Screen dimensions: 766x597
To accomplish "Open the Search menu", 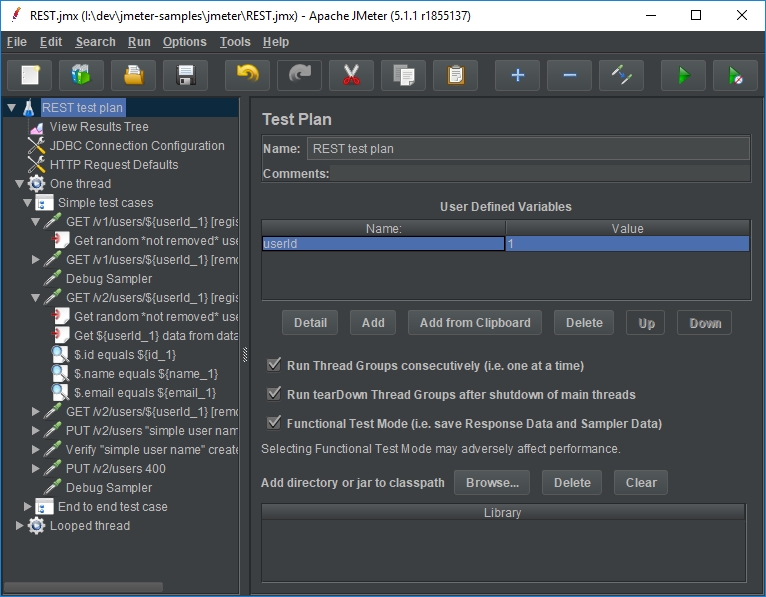I will point(95,42).
